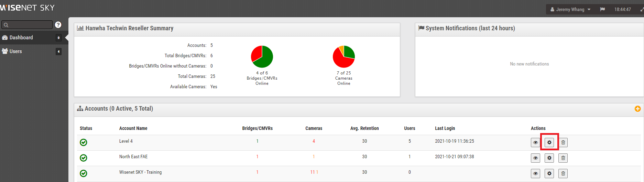
Task: Click the Accounts (0 Active, 5 Total) heading
Action: pos(119,109)
